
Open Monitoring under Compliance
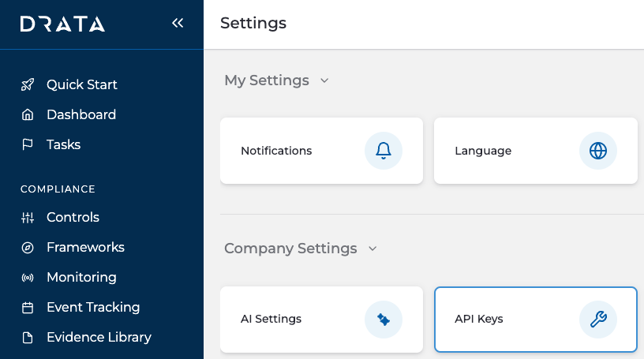[x=81, y=277]
